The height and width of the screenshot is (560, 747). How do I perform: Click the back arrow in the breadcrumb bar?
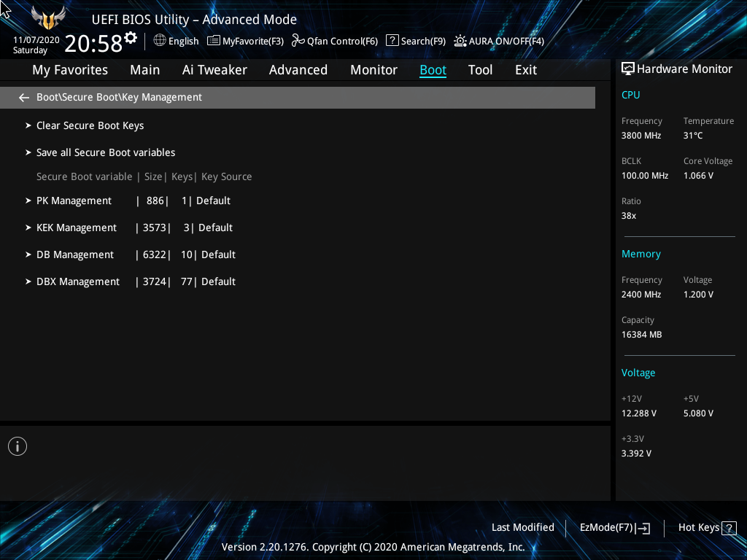click(x=24, y=98)
